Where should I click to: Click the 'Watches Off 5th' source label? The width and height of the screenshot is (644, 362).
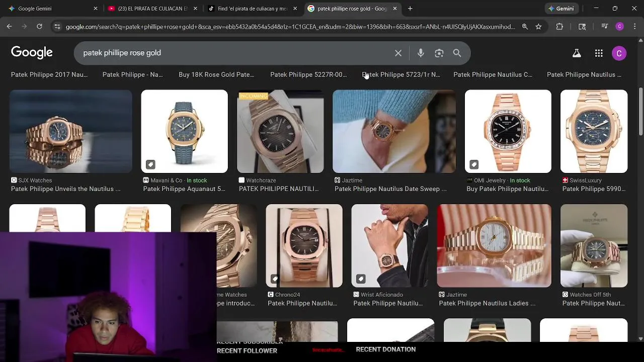[x=590, y=295]
